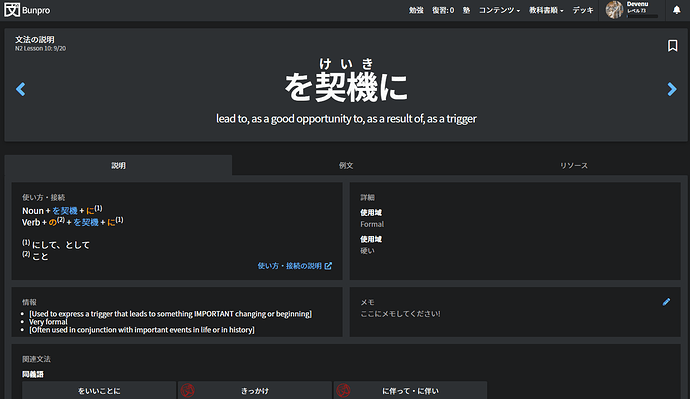The height and width of the screenshot is (399, 690).
Task: Switch to the 説明 tab
Action: 118,165
